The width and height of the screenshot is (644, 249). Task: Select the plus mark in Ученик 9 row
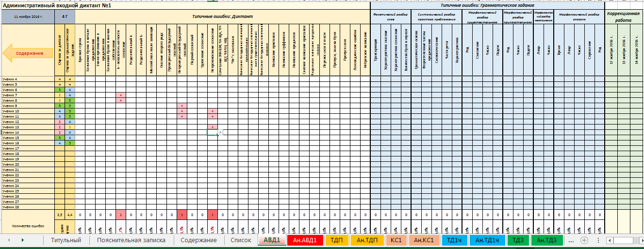click(182, 106)
